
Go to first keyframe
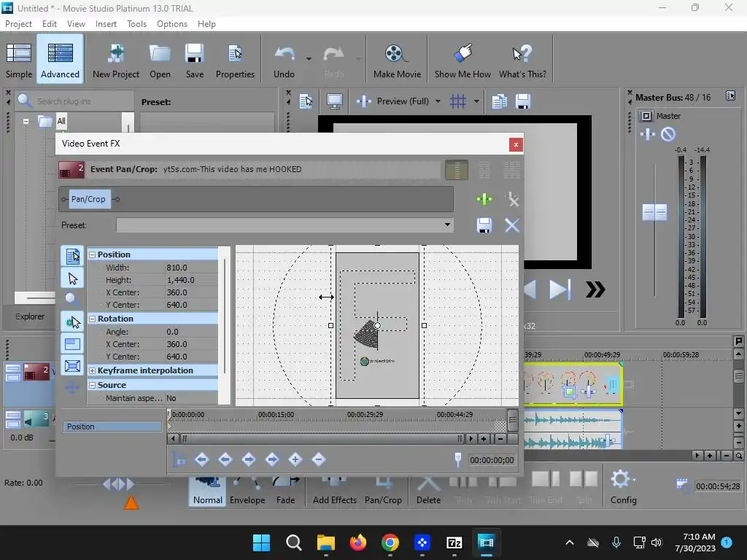pos(201,459)
